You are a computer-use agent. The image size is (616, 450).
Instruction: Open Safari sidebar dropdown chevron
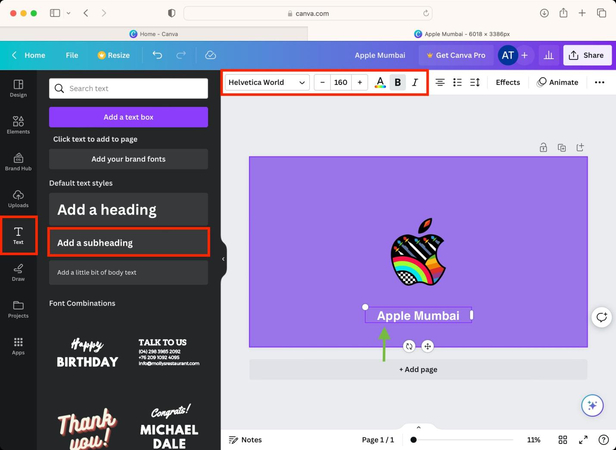click(x=68, y=13)
